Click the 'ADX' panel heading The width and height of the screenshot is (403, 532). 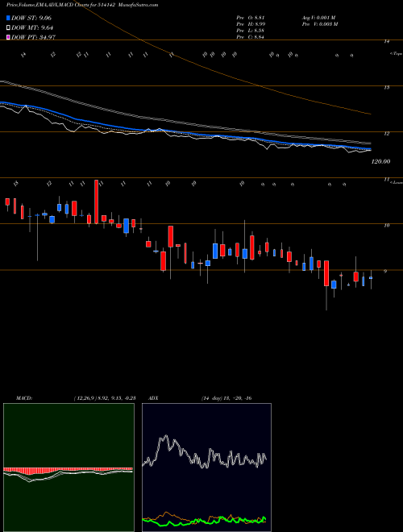pos(154,398)
